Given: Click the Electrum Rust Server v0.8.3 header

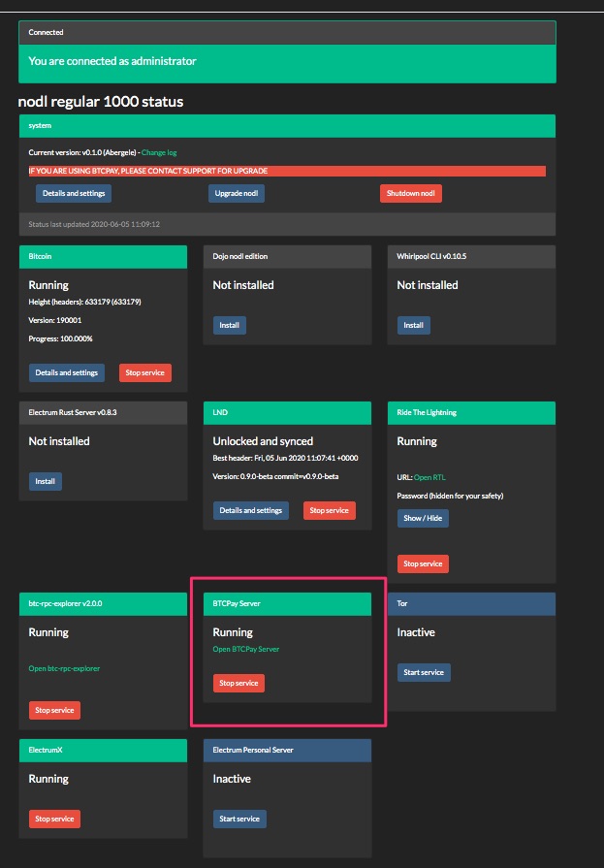Looking at the screenshot, I should (103, 412).
